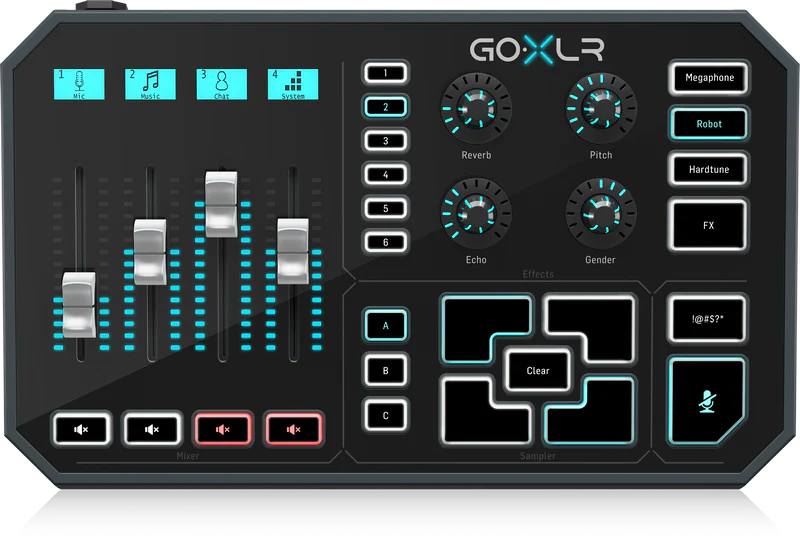Select effects preset 2
The image size is (800, 543).
(x=386, y=107)
